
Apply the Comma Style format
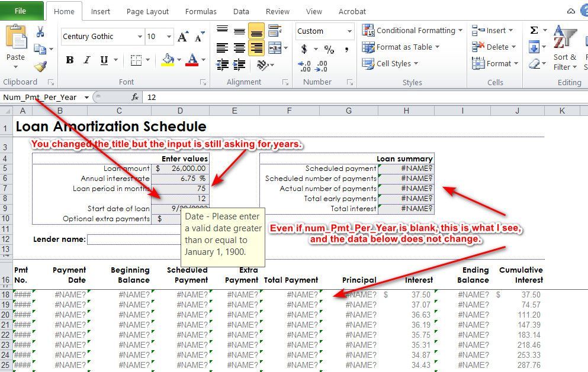(x=347, y=50)
